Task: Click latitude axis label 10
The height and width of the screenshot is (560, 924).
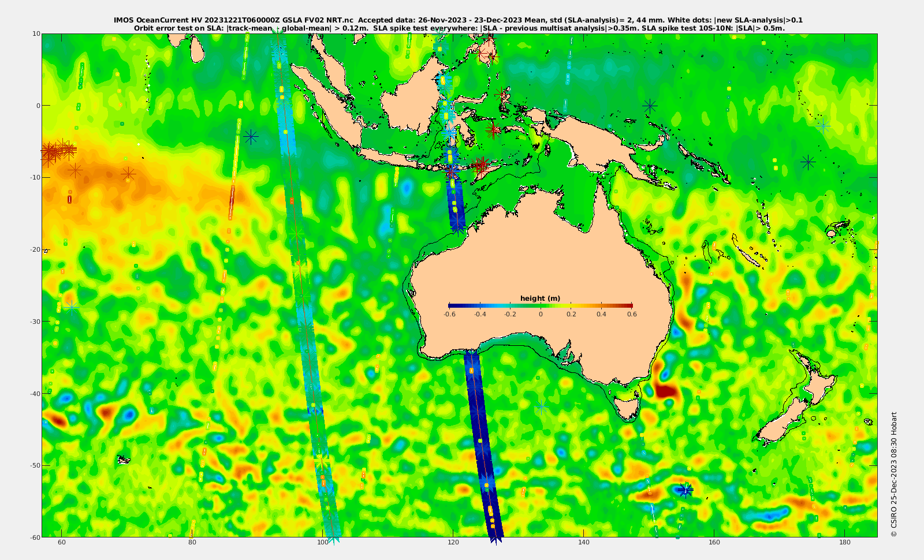Action: pyautogui.click(x=36, y=33)
